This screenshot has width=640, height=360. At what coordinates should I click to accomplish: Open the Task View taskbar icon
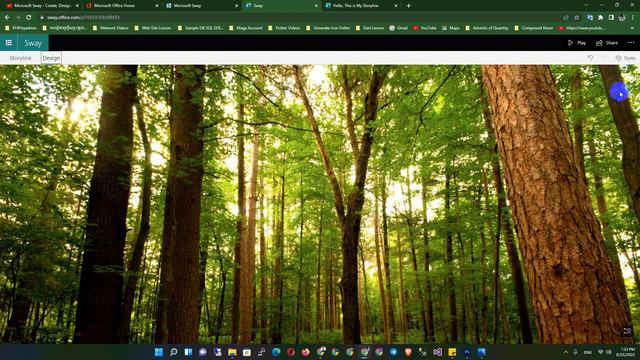(x=188, y=352)
